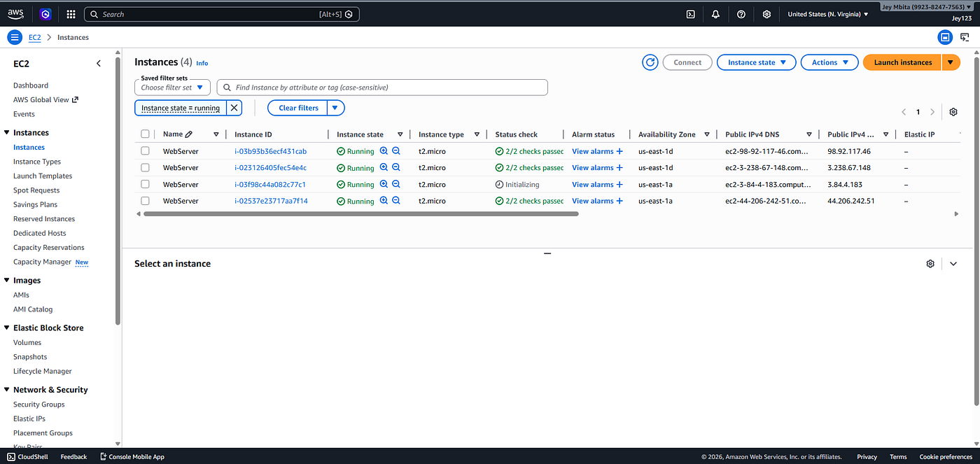Open the Actions dropdown
The image size is (980, 464).
(x=829, y=62)
